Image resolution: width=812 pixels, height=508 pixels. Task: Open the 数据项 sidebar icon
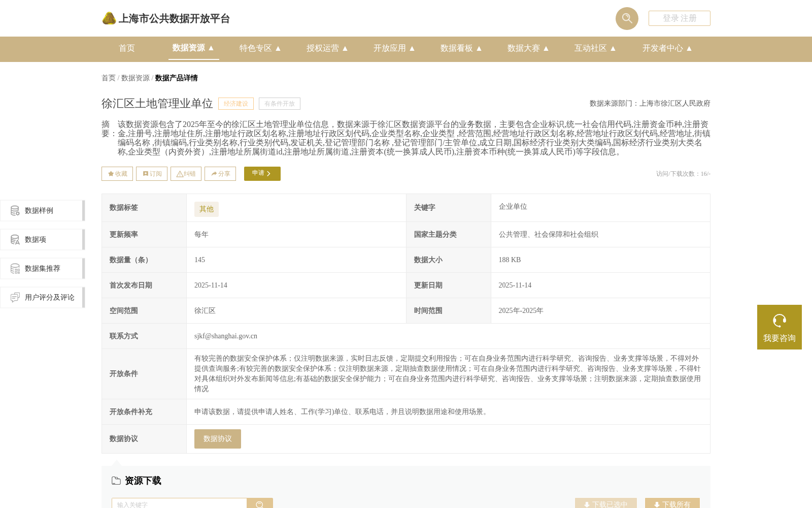point(15,239)
